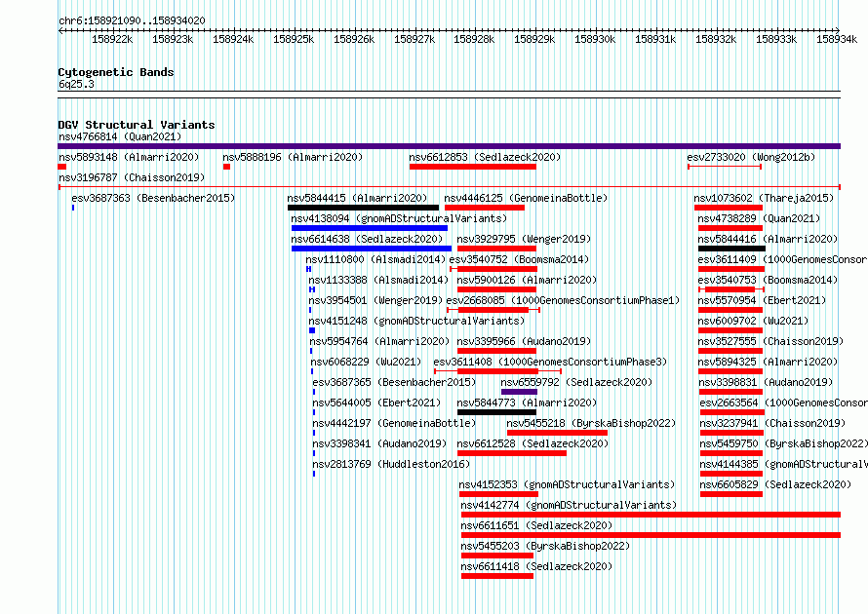Click esv3611409 (1000GenomesConsortium) label
Screen dimensions: 868x614
point(783,259)
